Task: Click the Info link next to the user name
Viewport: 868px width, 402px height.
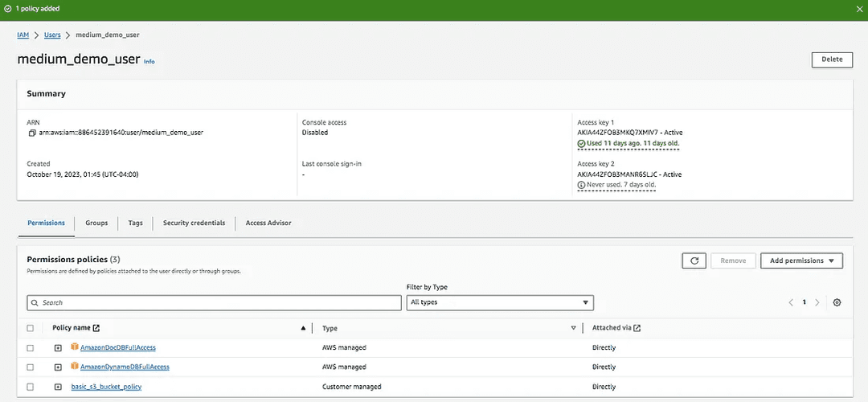Action: pyautogui.click(x=149, y=61)
